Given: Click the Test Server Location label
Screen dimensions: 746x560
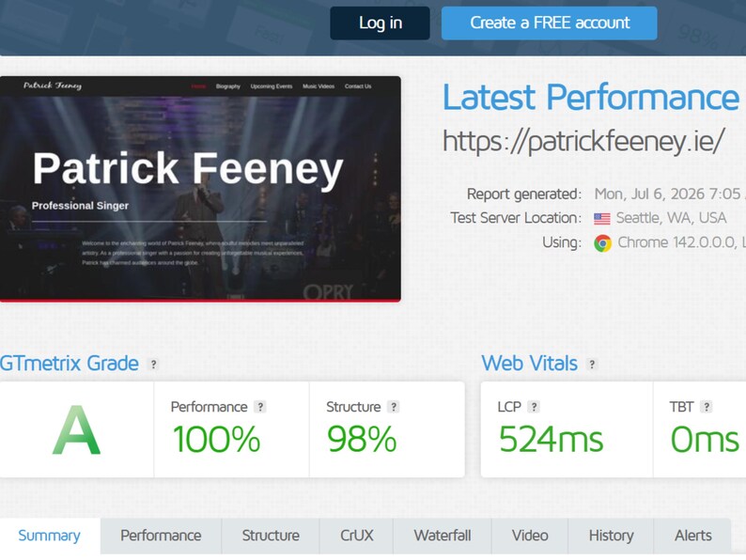Looking at the screenshot, I should pyautogui.click(x=516, y=218).
